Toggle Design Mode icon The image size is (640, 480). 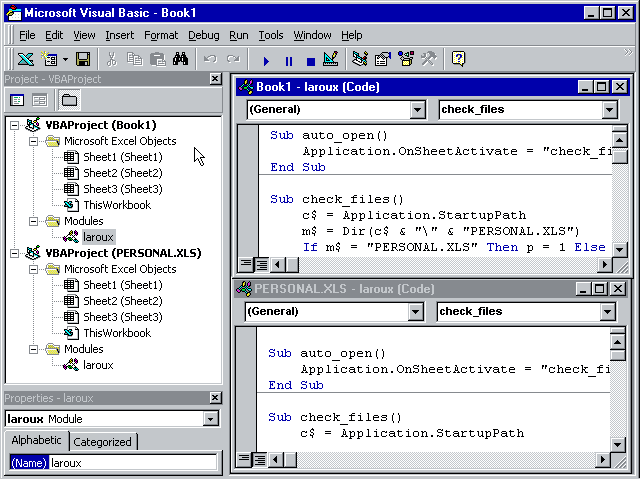point(331,59)
